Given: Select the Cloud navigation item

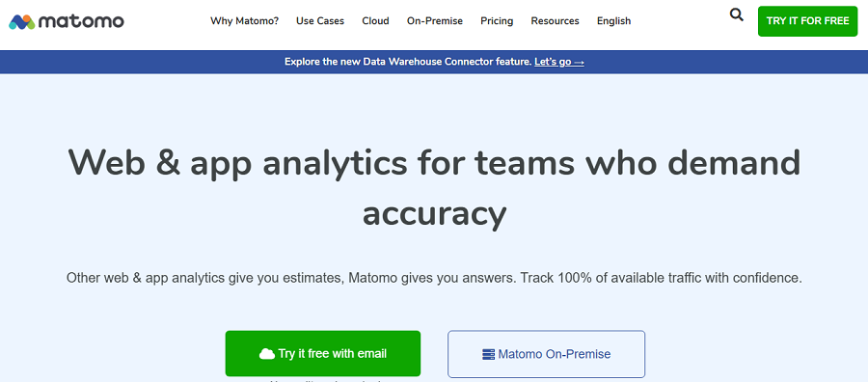Looking at the screenshot, I should point(375,21).
